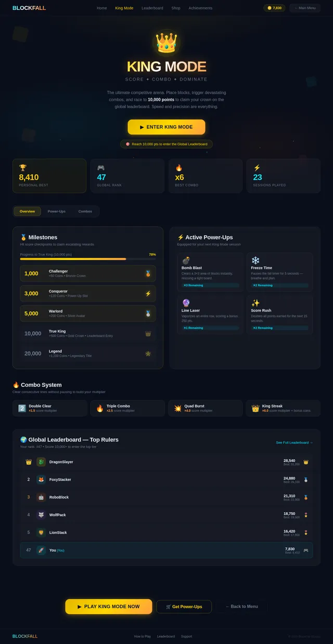Click DragonSlayer's dragon avatar

point(41,462)
